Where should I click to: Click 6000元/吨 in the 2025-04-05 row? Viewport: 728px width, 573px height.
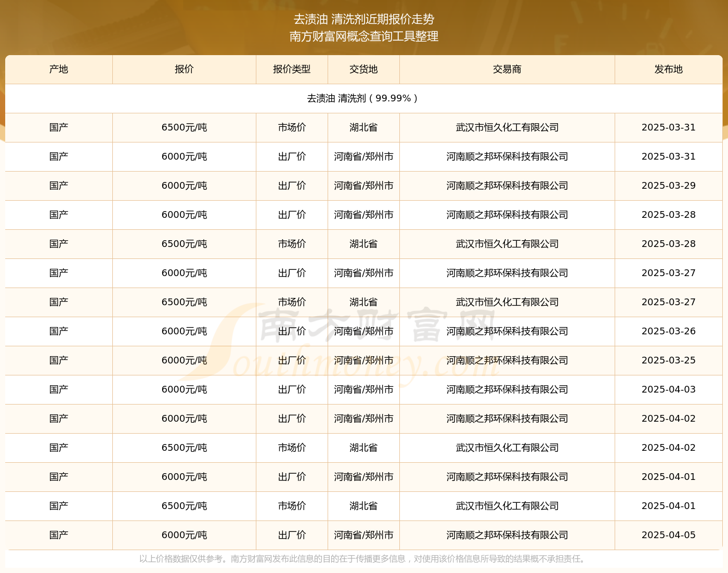184,535
